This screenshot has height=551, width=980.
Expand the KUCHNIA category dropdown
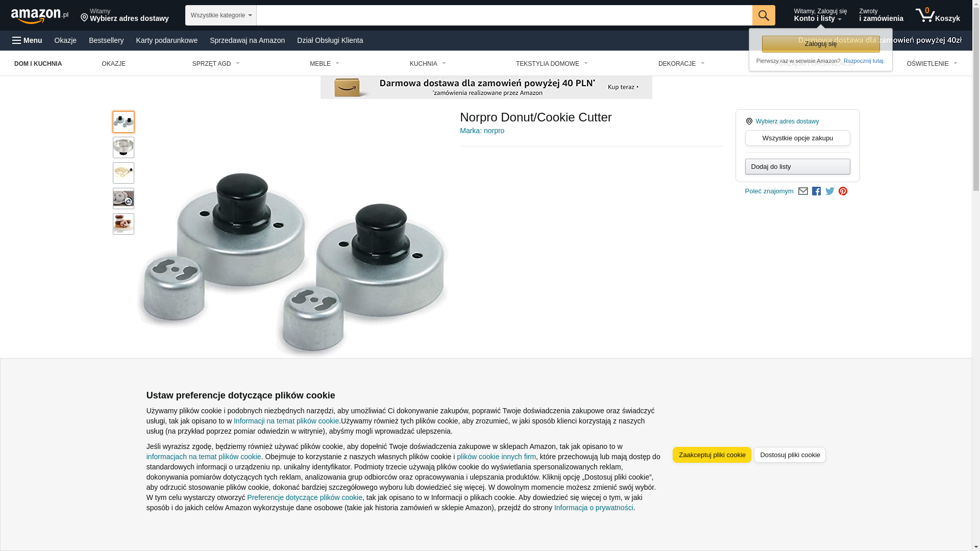(x=428, y=64)
